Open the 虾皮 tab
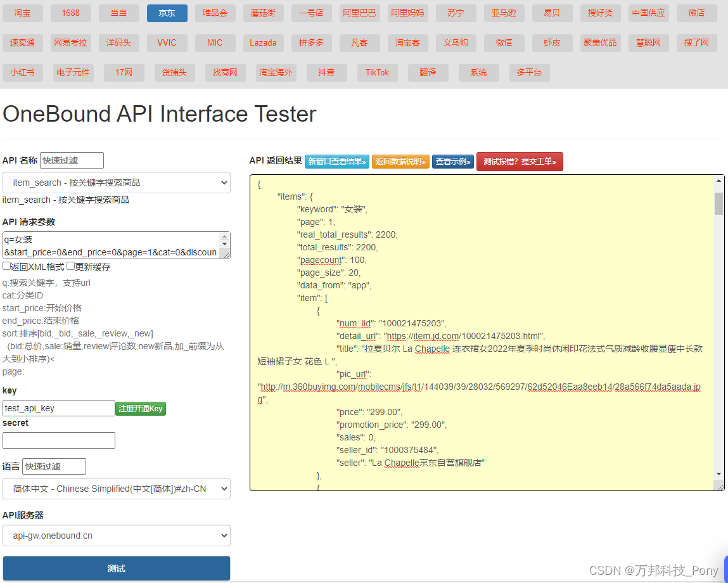 coord(552,42)
